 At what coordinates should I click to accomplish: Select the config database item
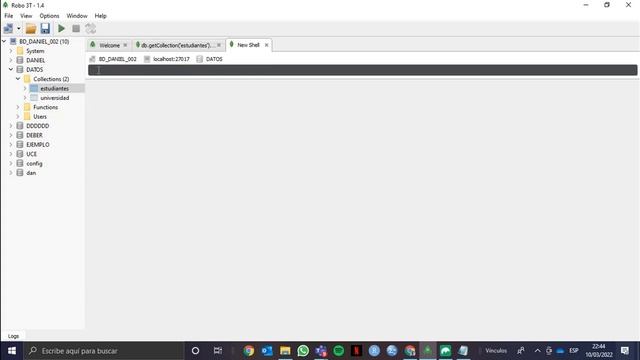click(34, 164)
